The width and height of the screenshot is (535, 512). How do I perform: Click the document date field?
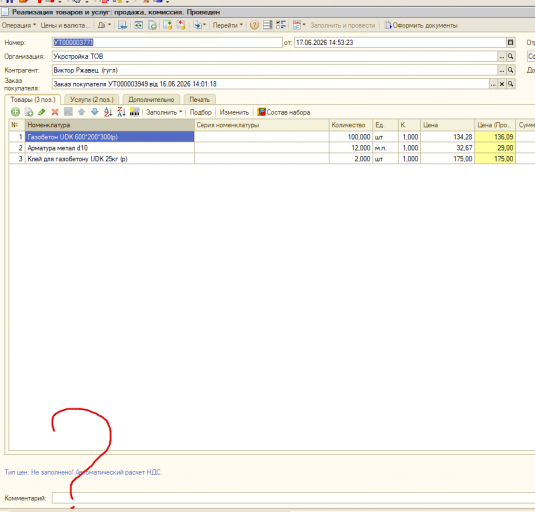coord(400,42)
